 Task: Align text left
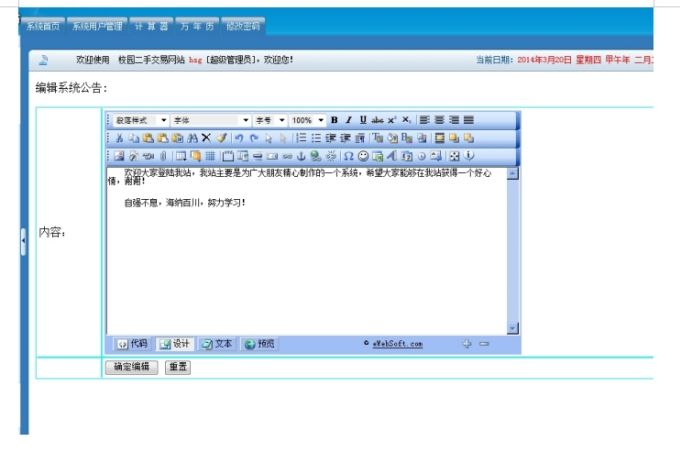pyautogui.click(x=425, y=120)
